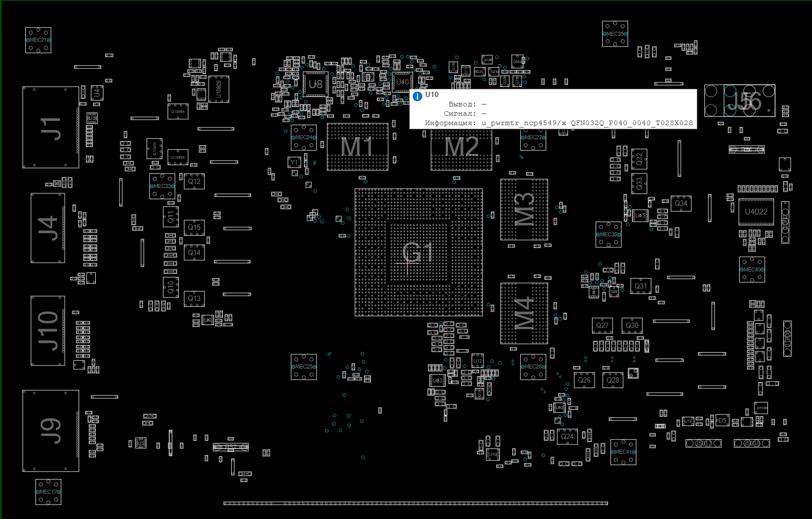This screenshot has width=812, height=519.
Task: Select the J56 power connector
Action: tap(740, 101)
